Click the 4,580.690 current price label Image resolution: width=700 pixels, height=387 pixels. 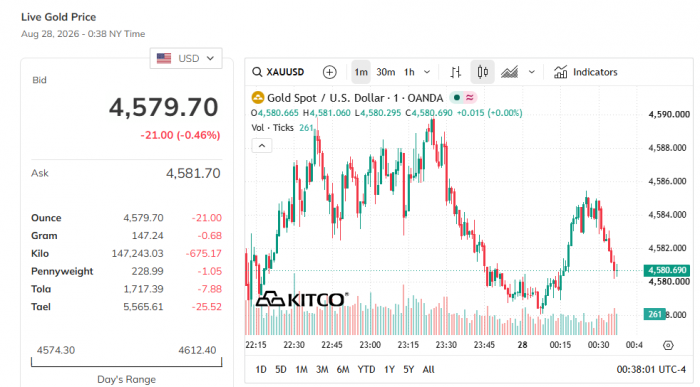pyautogui.click(x=667, y=270)
